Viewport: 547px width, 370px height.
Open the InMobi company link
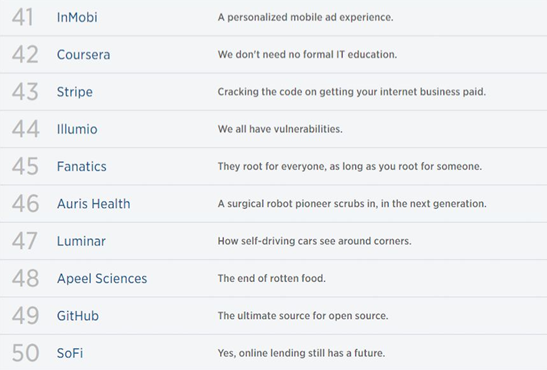(77, 17)
